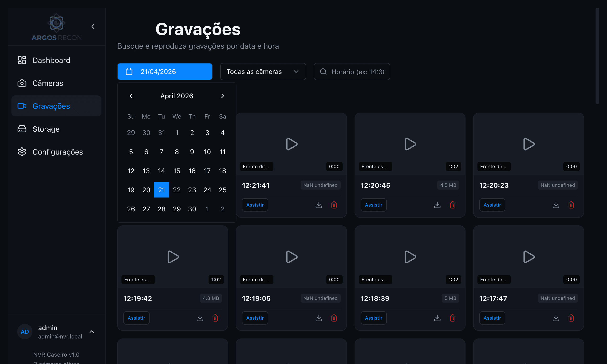
Task: Click Assistir for the 12:17:47 recording
Action: (492, 318)
